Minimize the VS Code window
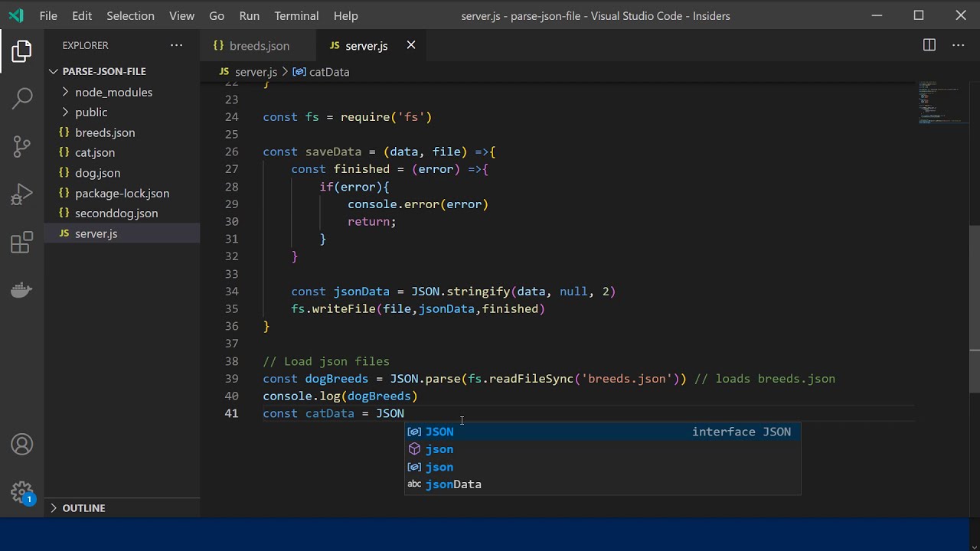The width and height of the screenshot is (980, 551). [877, 15]
